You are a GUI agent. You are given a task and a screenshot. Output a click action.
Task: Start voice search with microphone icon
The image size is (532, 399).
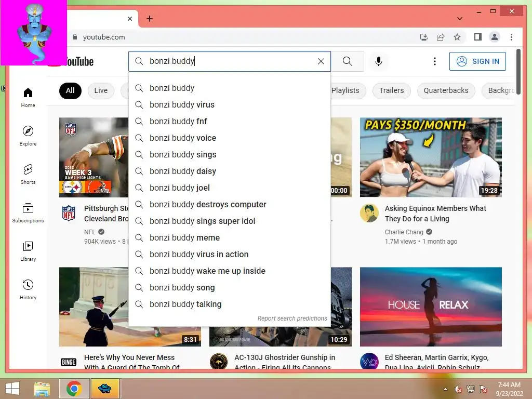click(x=379, y=61)
